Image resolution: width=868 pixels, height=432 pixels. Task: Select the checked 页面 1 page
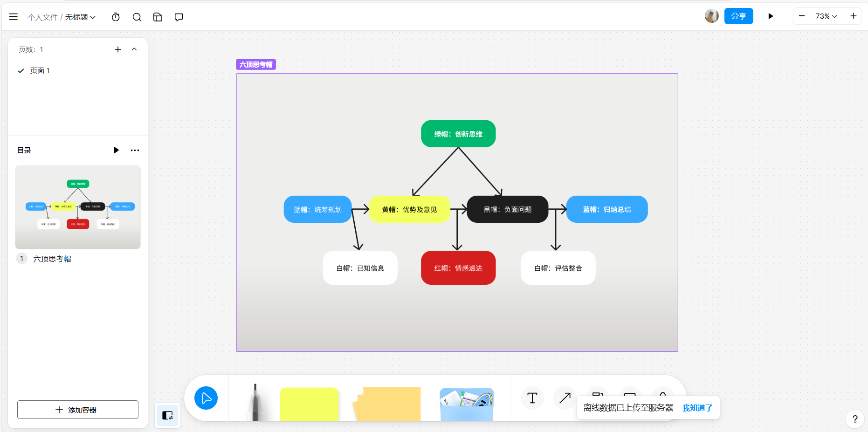[40, 71]
